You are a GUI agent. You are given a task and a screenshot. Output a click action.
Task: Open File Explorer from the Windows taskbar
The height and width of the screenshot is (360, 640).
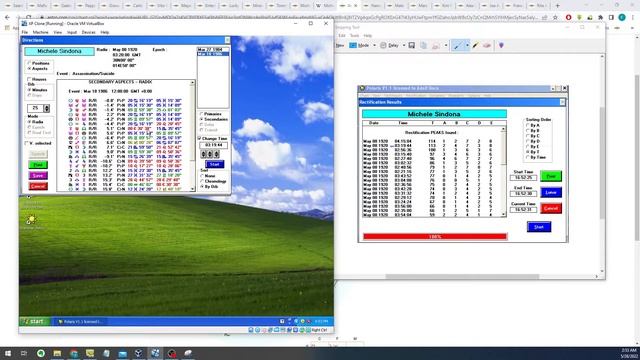[57, 353]
